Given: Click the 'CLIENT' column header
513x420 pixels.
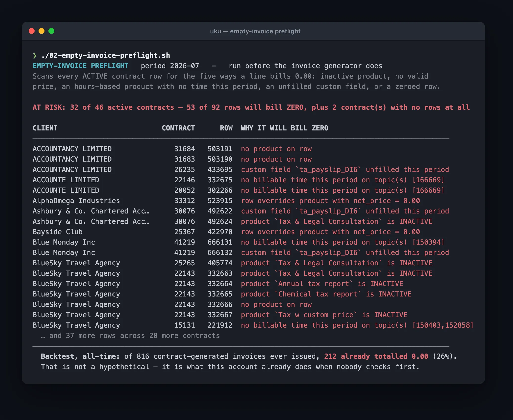Looking at the screenshot, I should pos(45,128).
